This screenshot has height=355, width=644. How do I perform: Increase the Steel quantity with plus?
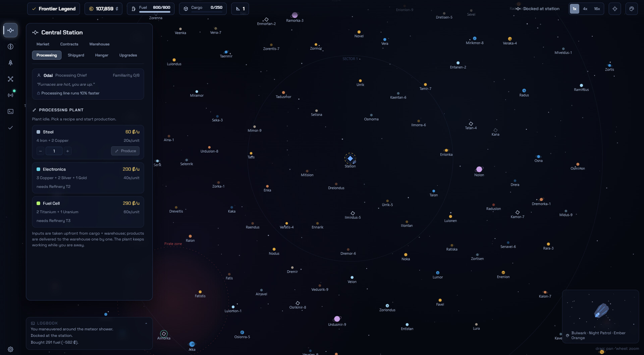tap(68, 151)
